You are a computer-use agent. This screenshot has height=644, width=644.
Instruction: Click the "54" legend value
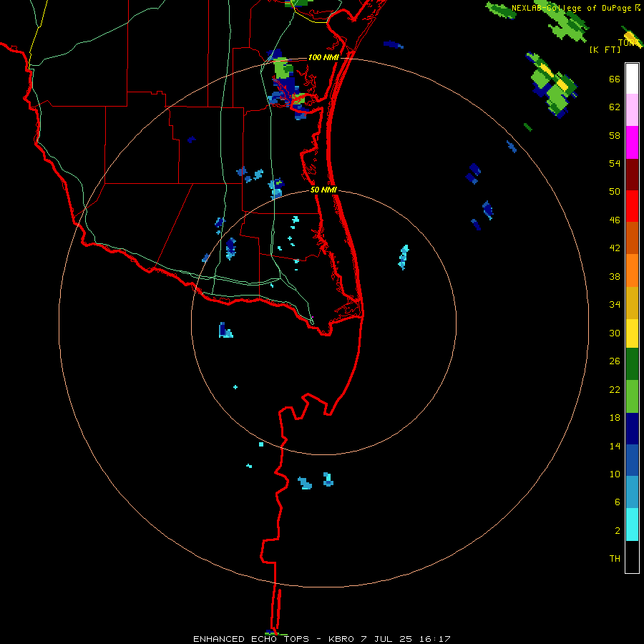(615, 163)
